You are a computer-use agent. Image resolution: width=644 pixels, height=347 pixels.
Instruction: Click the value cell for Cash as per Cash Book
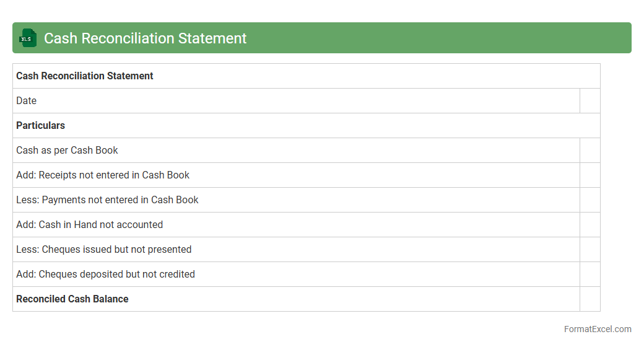[590, 151]
